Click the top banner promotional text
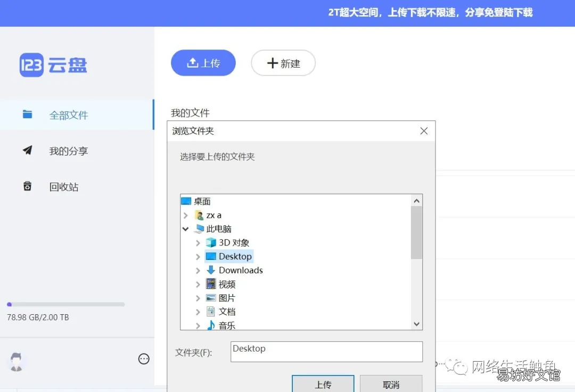This screenshot has width=575, height=392. pos(430,12)
